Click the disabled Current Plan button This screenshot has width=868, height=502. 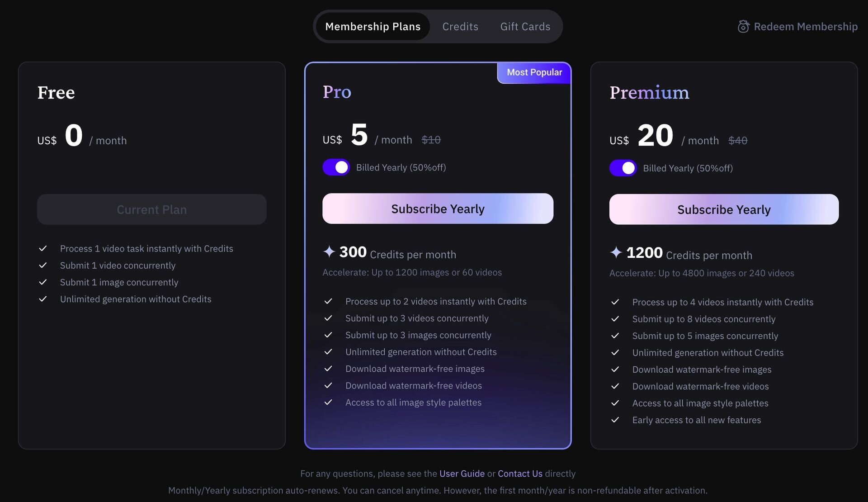151,210
